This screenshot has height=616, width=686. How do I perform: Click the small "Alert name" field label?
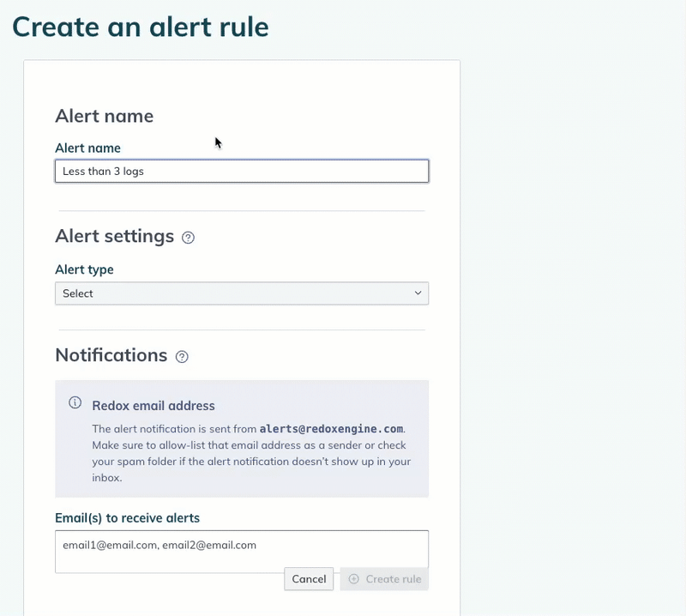tap(87, 148)
